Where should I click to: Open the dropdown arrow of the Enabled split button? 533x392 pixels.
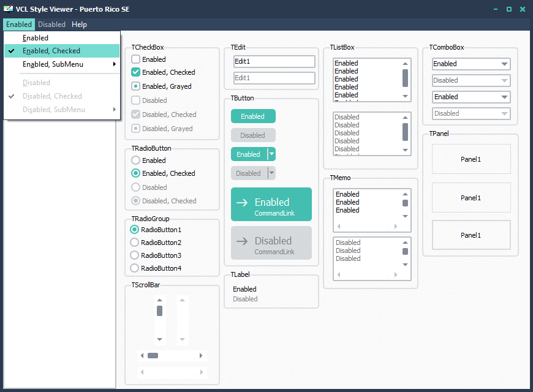click(x=271, y=154)
